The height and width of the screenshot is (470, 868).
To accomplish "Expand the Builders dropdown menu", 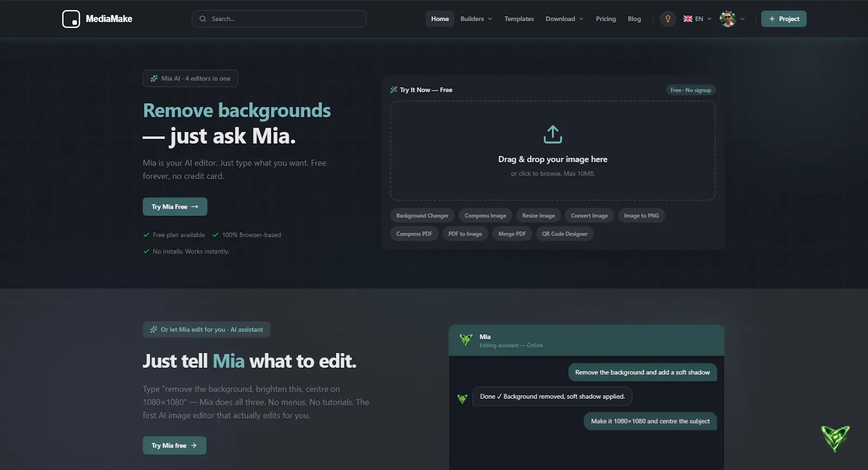I will tap(476, 19).
